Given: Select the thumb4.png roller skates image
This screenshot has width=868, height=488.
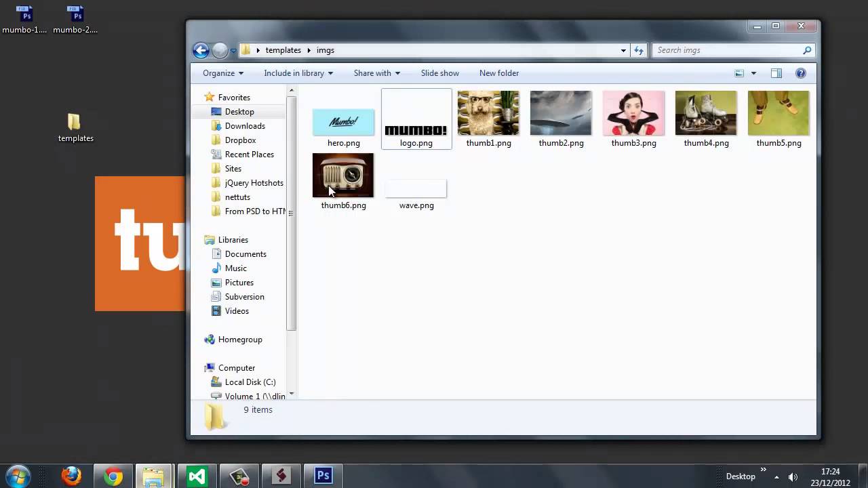Looking at the screenshot, I should pos(706,113).
